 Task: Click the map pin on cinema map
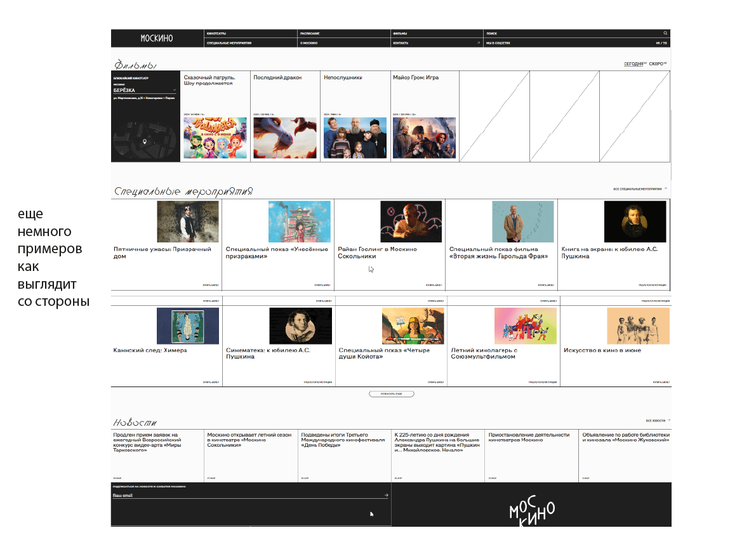pos(145,142)
